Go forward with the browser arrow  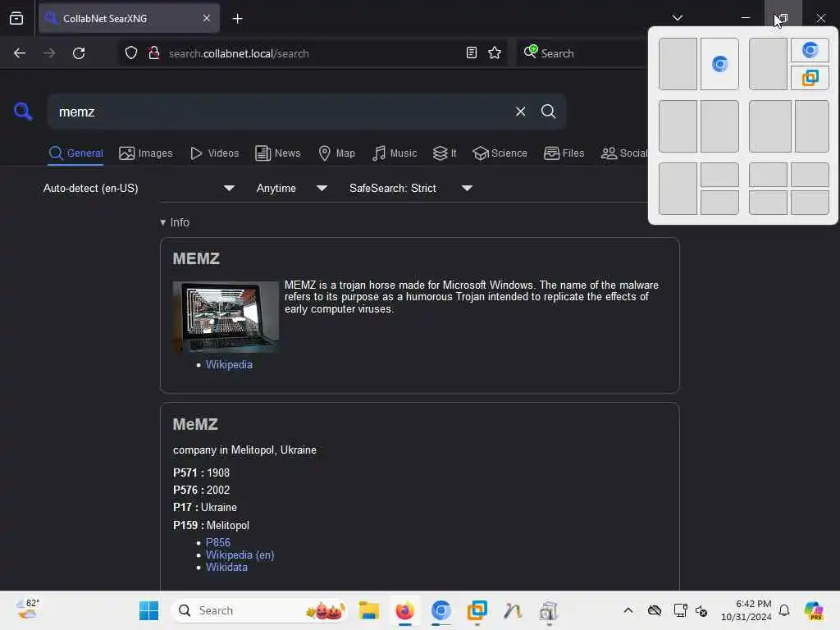49,53
